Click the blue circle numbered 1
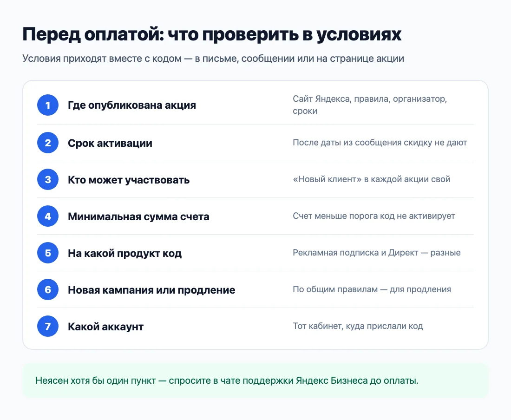The width and height of the screenshot is (511, 420). 48,105
